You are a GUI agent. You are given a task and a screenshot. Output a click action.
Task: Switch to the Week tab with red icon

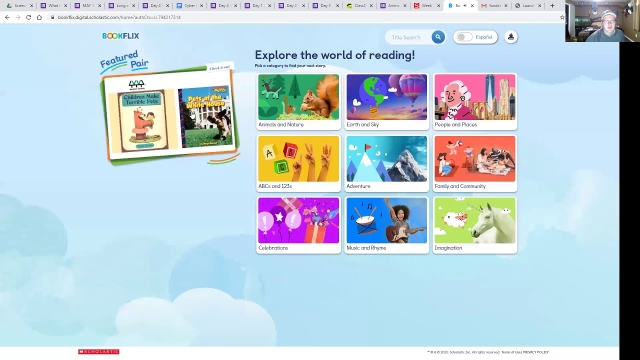pyautogui.click(x=427, y=5)
